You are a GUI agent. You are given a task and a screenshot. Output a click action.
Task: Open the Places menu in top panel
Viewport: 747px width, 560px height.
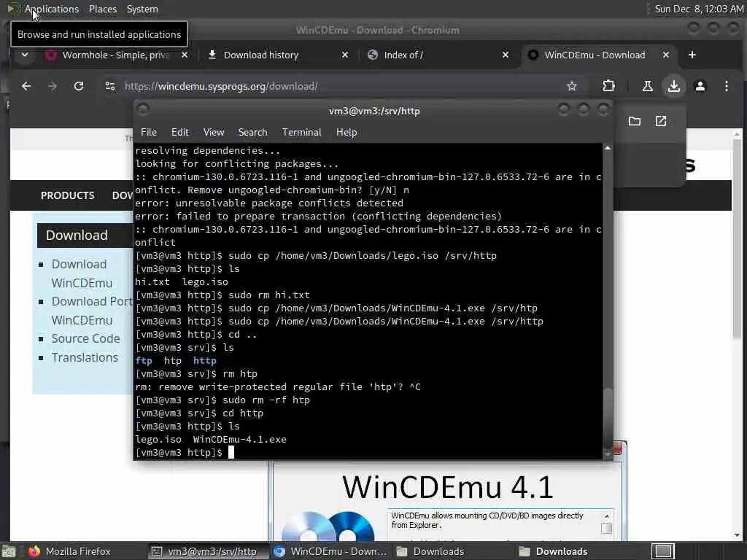tap(102, 9)
